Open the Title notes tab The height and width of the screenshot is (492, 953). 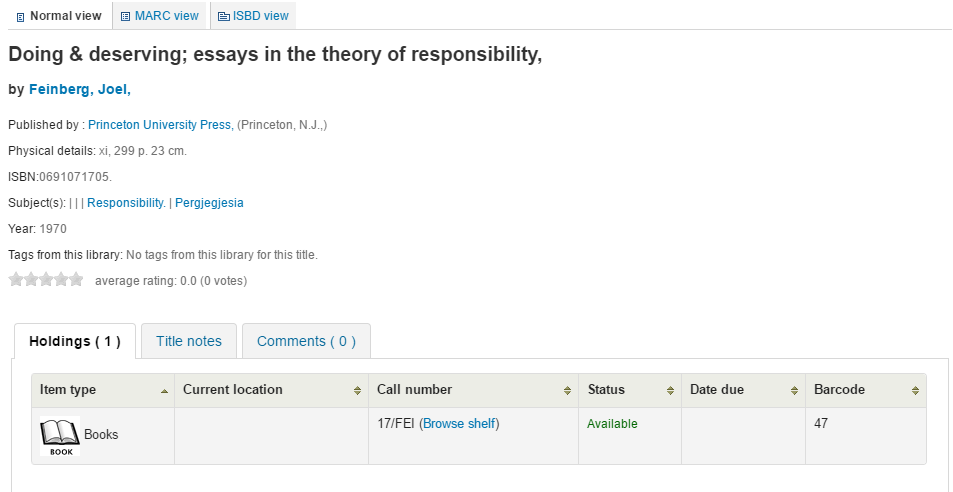click(189, 341)
